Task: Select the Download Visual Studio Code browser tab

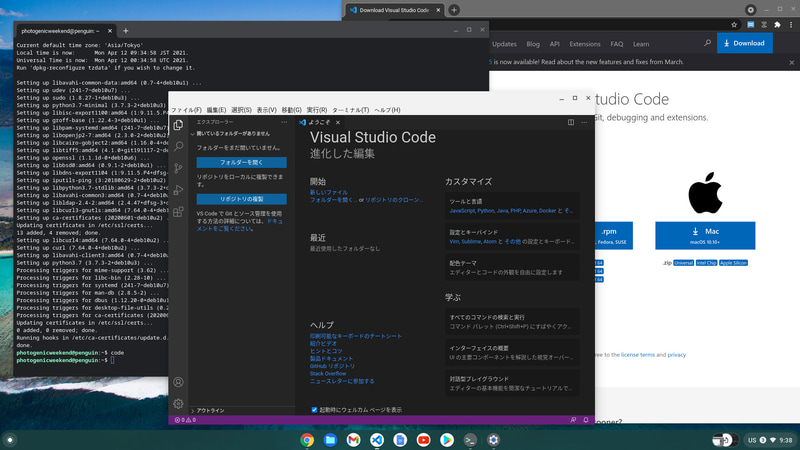Action: coord(394,10)
